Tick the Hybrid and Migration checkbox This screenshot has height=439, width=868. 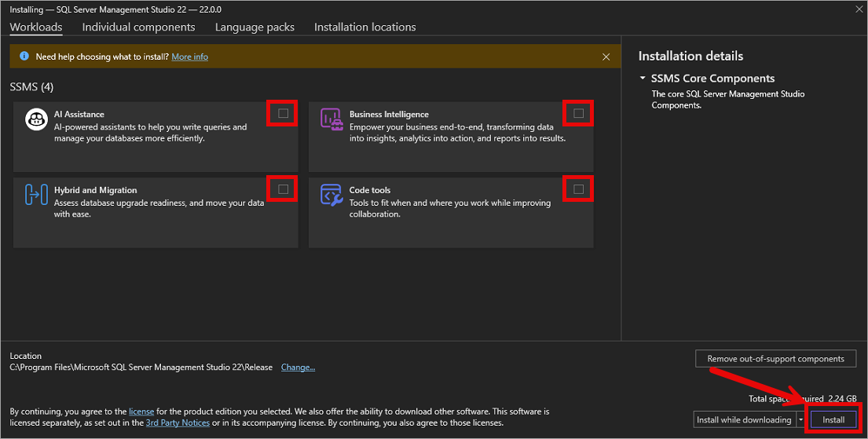pyautogui.click(x=284, y=189)
